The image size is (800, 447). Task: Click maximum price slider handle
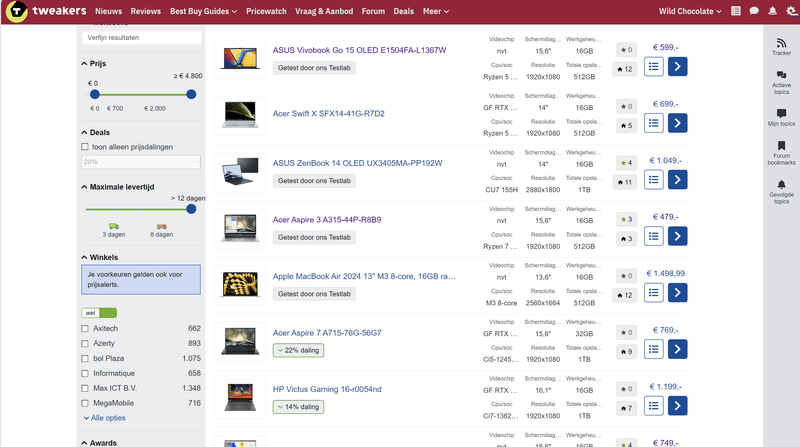coord(191,94)
